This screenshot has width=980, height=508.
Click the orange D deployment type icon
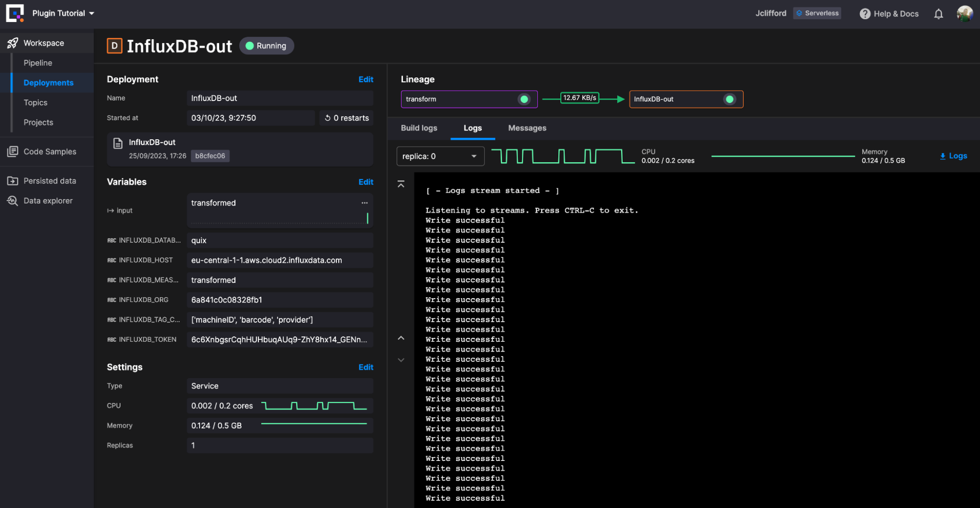[x=114, y=46]
